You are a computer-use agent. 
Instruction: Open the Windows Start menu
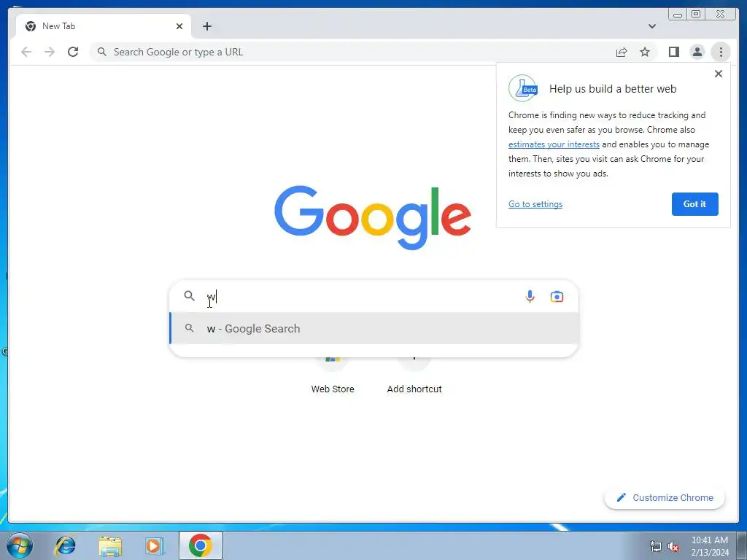coord(20,545)
